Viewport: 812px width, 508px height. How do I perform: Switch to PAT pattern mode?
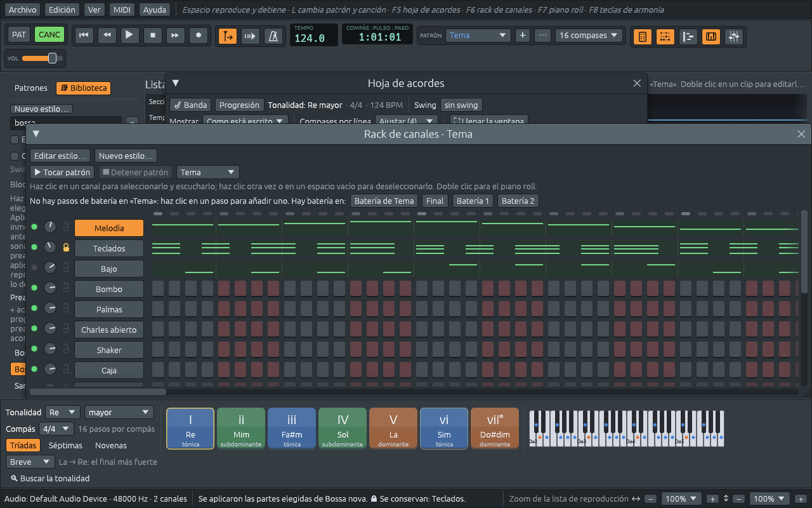tap(19, 35)
